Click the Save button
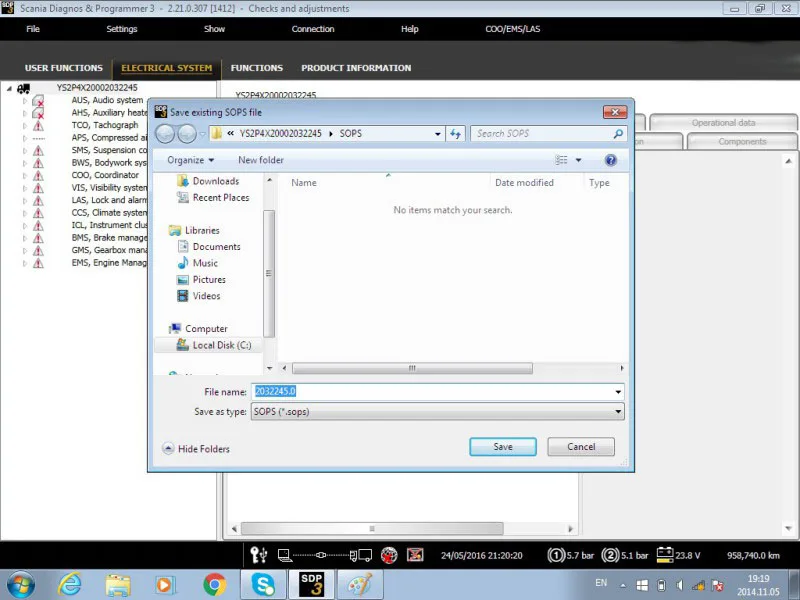The image size is (800, 600). (x=503, y=446)
